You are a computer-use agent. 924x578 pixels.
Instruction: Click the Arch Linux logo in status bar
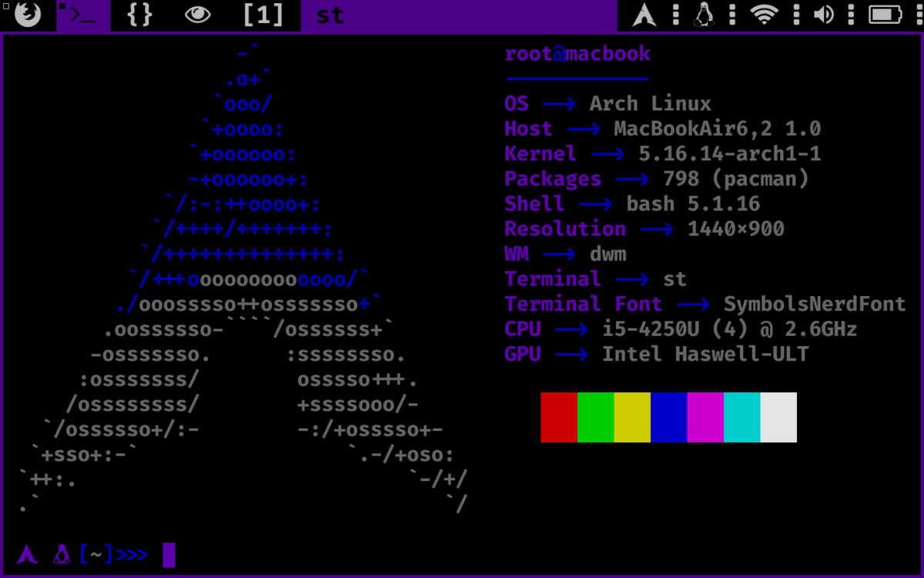645,15
